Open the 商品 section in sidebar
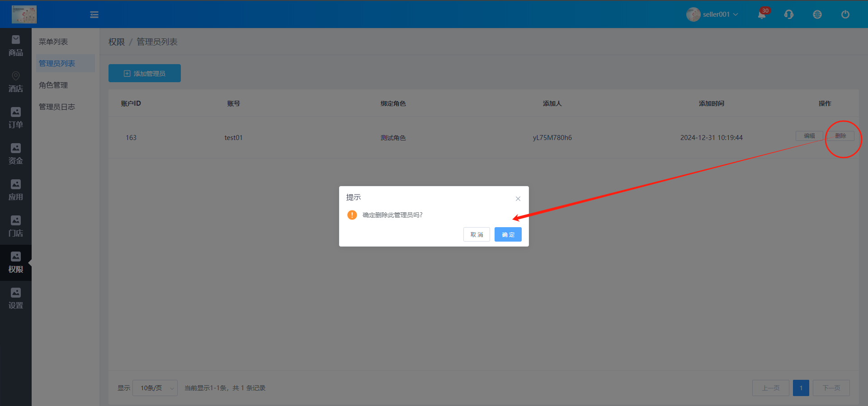 [16, 46]
